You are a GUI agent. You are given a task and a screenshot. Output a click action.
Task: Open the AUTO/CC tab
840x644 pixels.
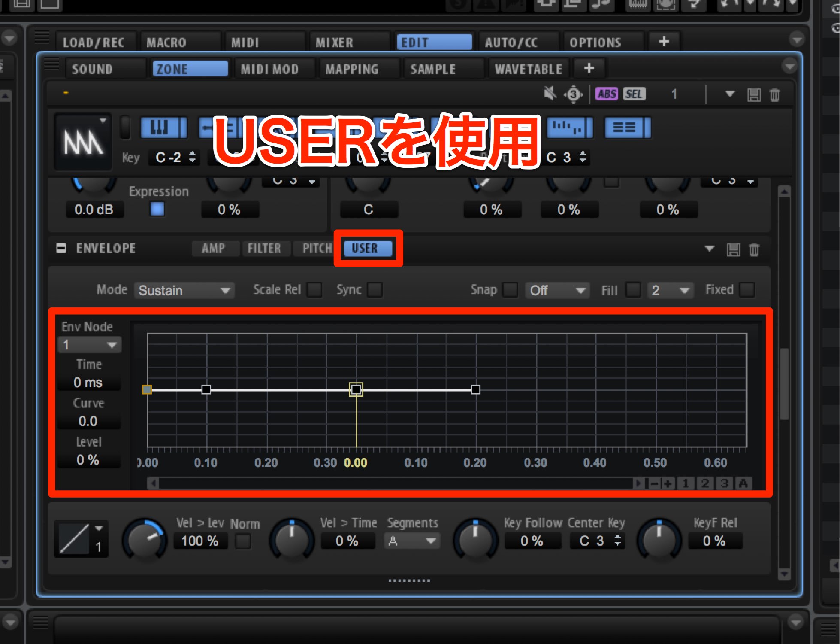tap(518, 43)
